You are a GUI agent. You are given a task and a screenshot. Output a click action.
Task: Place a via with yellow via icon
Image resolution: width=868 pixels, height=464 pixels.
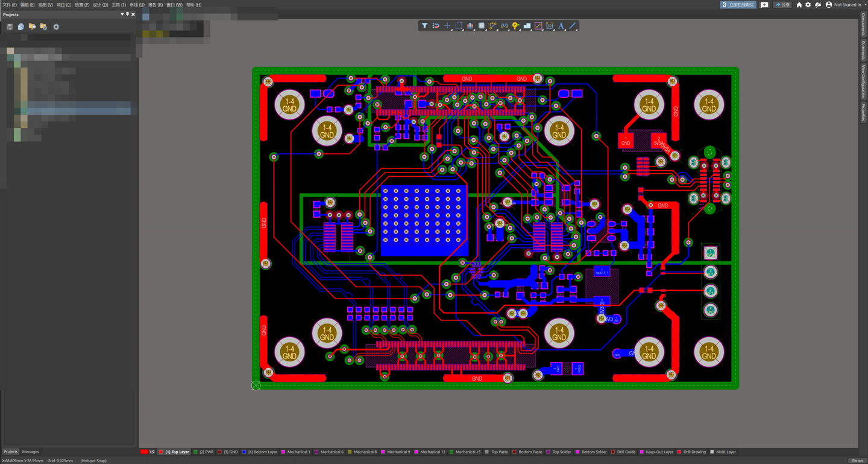click(x=516, y=26)
